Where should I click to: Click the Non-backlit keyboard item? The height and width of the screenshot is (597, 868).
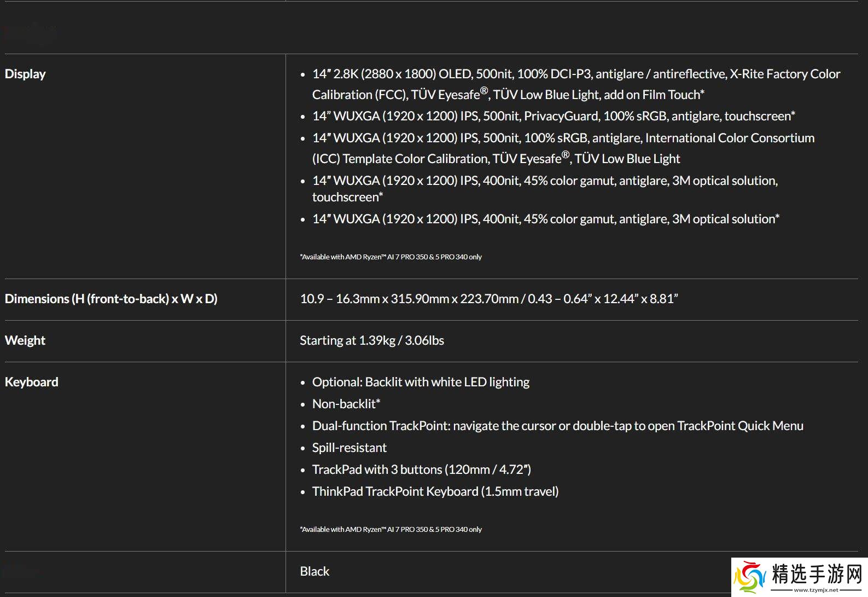(x=346, y=404)
